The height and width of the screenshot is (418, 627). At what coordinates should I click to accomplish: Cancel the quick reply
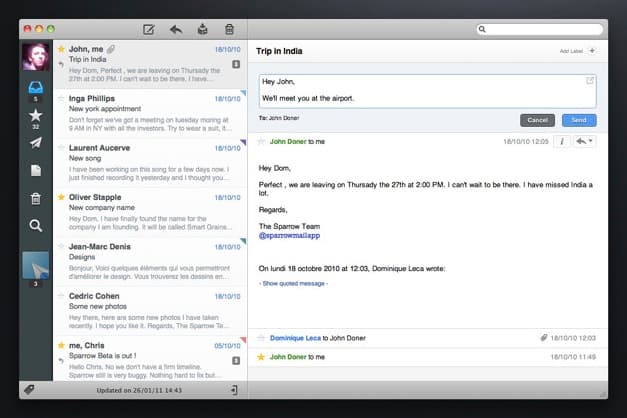[537, 120]
